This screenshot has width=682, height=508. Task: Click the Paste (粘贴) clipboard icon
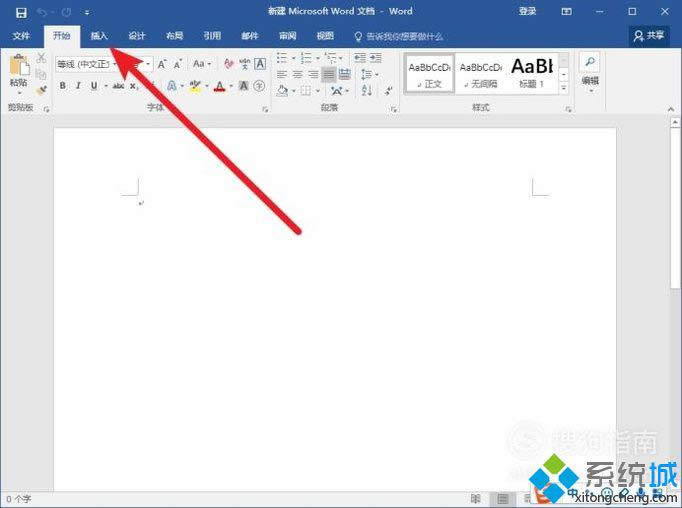19,66
